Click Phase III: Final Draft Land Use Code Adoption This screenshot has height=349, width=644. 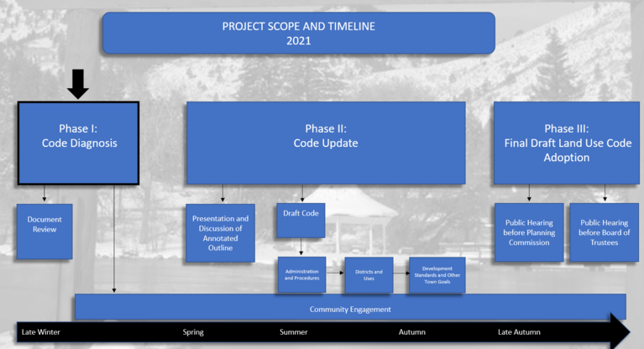(x=567, y=143)
